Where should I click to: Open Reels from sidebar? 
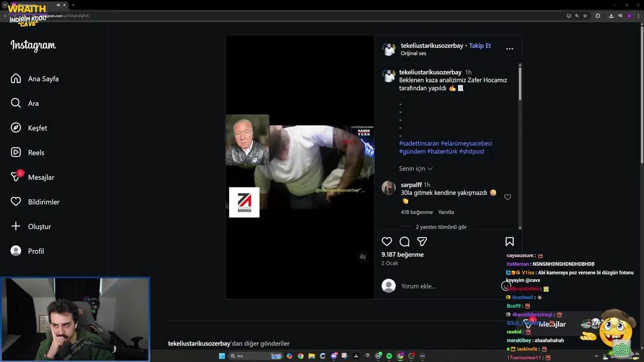pos(36,153)
